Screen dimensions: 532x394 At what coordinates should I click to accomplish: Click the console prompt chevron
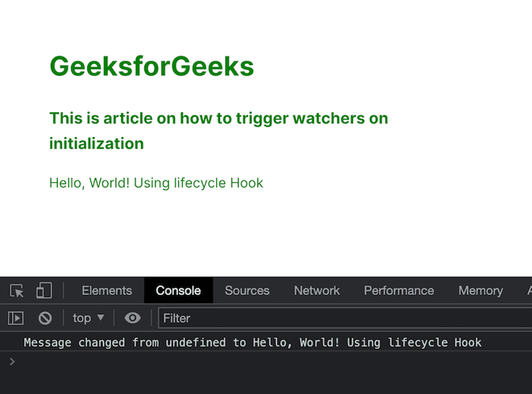click(x=11, y=362)
